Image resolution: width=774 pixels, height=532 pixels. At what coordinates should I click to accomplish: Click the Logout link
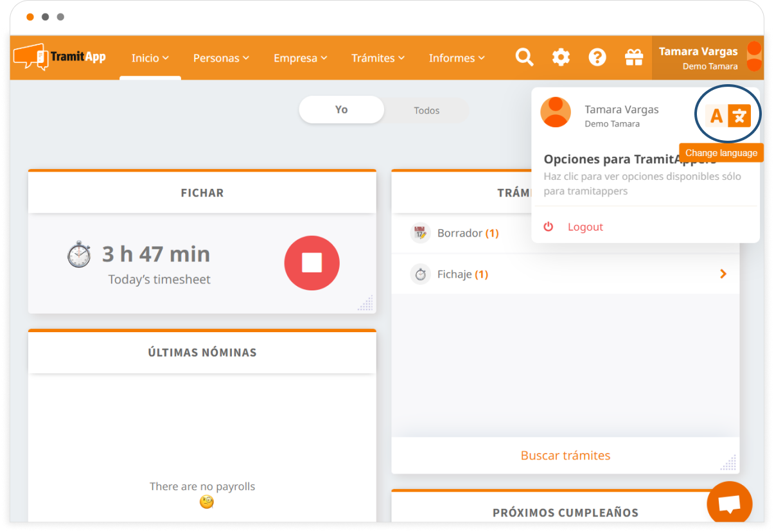point(585,227)
